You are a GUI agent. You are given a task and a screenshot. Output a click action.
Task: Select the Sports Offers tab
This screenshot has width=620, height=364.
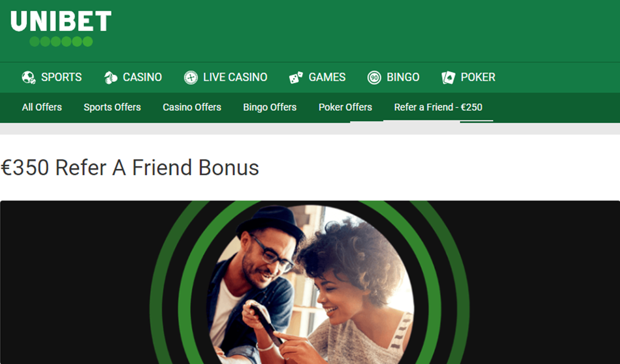[112, 107]
